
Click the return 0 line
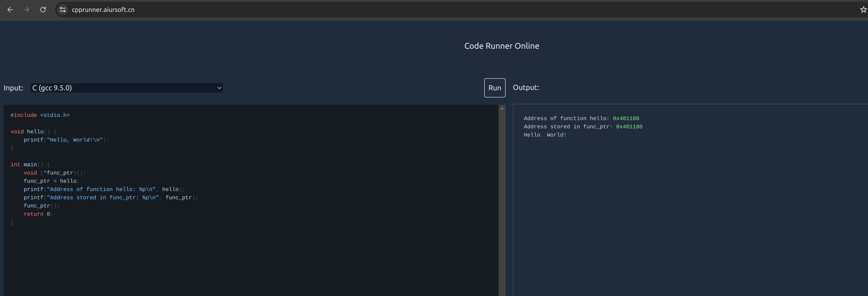pos(38,214)
